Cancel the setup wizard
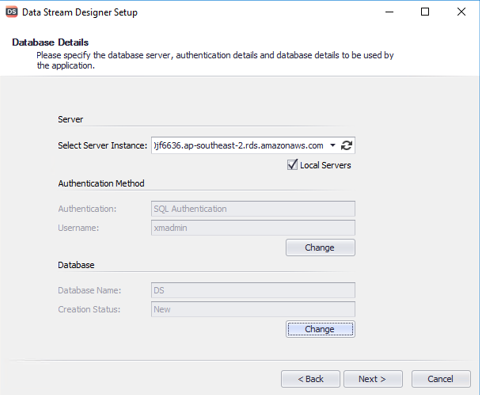 pyautogui.click(x=441, y=379)
